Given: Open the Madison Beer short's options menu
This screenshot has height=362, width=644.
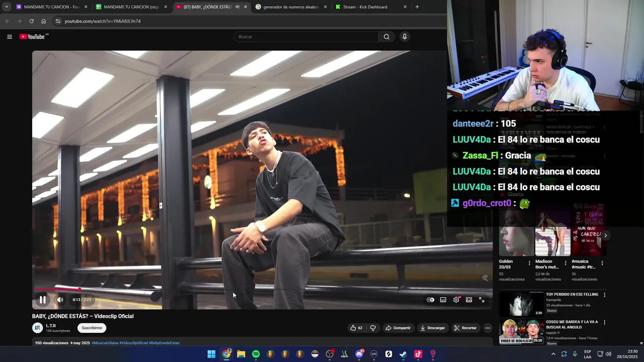Looking at the screenshot, I should point(566,263).
